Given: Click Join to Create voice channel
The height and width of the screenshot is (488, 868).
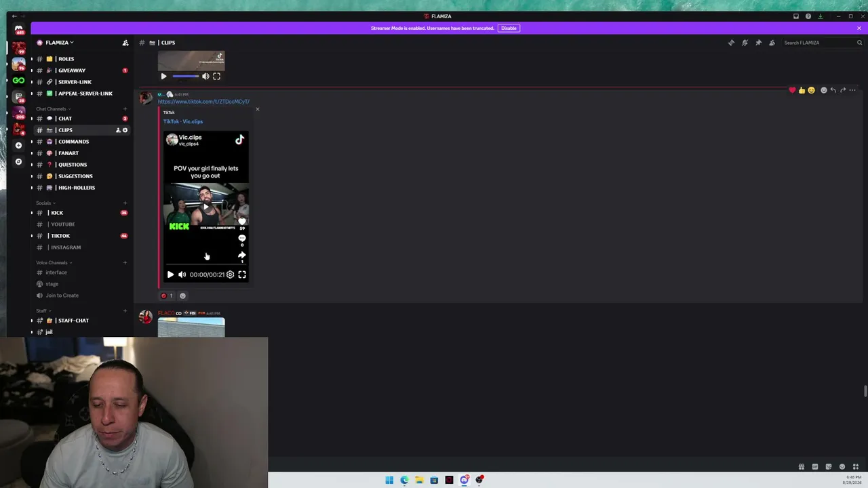Looking at the screenshot, I should 82,296.
